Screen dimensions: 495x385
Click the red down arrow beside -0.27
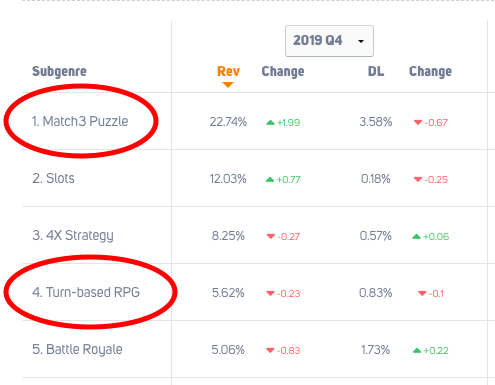coord(271,237)
